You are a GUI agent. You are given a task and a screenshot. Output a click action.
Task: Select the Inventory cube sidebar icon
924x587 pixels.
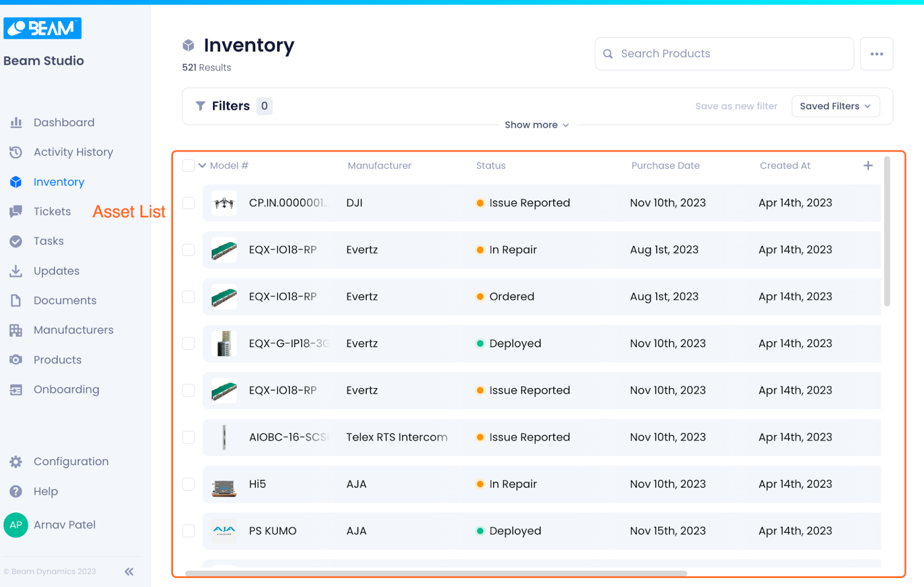point(16,182)
